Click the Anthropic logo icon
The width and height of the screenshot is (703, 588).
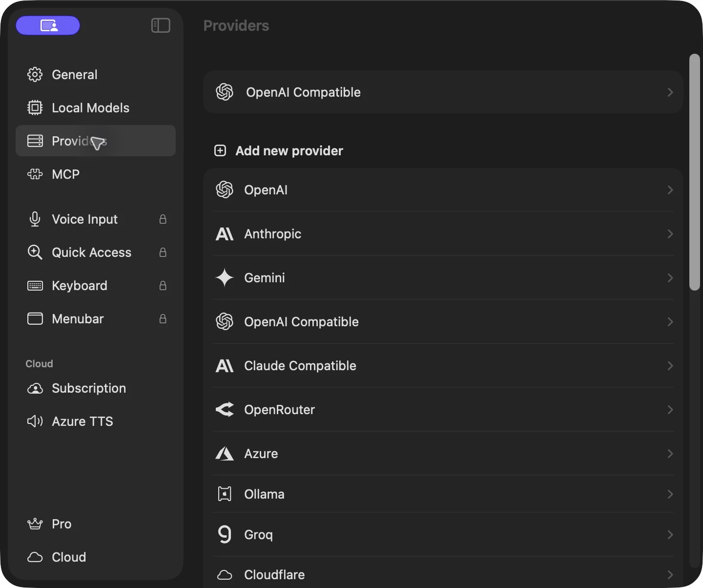click(225, 233)
